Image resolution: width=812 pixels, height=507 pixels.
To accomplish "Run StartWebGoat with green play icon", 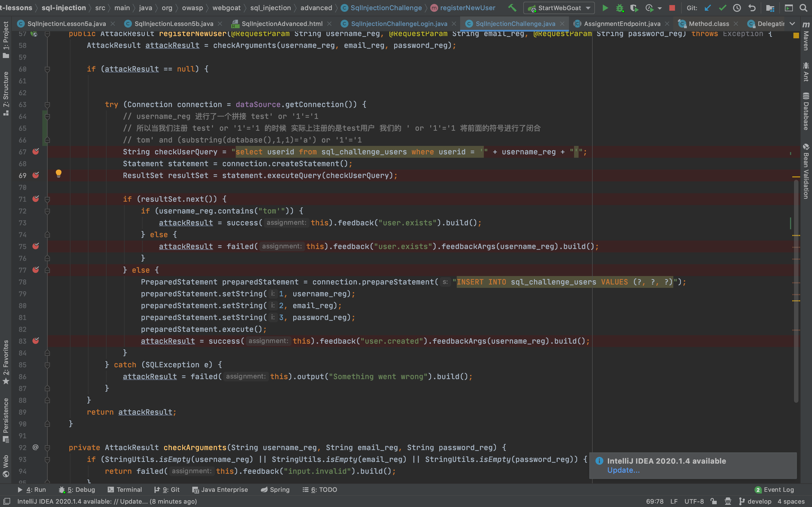I will pos(605,8).
